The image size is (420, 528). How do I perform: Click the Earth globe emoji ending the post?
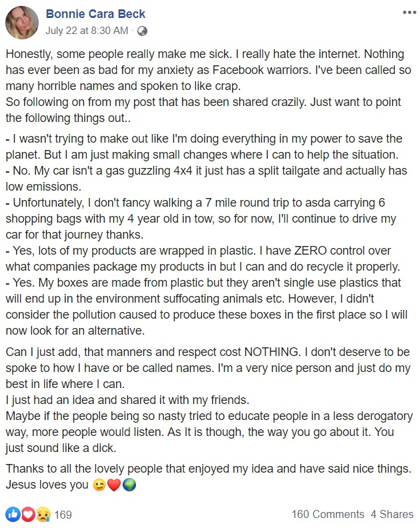pyautogui.click(x=129, y=485)
